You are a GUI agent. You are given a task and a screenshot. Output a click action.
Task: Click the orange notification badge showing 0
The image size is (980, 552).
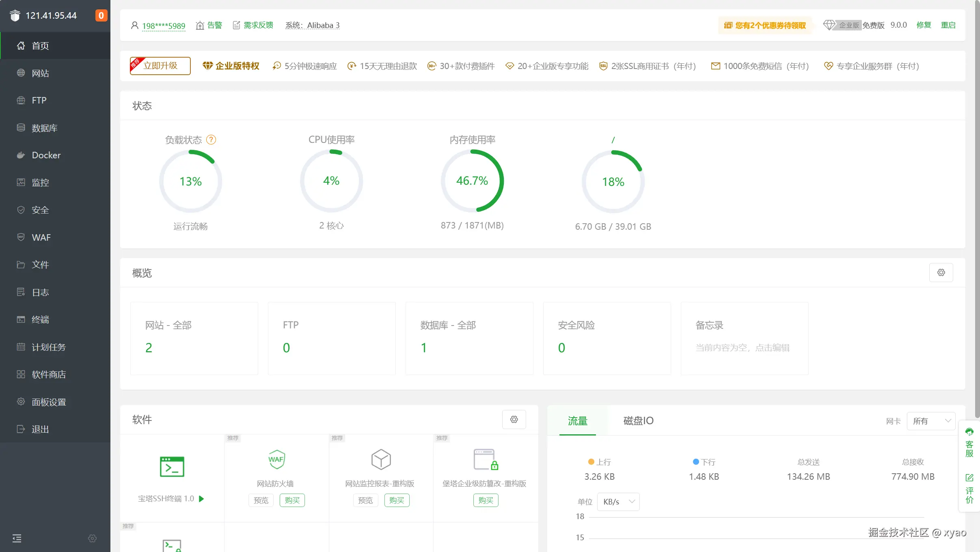(x=101, y=15)
